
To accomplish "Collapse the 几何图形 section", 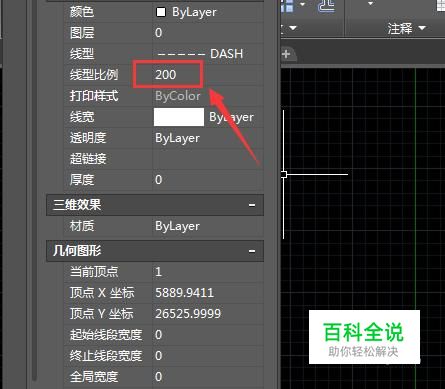I will point(252,251).
